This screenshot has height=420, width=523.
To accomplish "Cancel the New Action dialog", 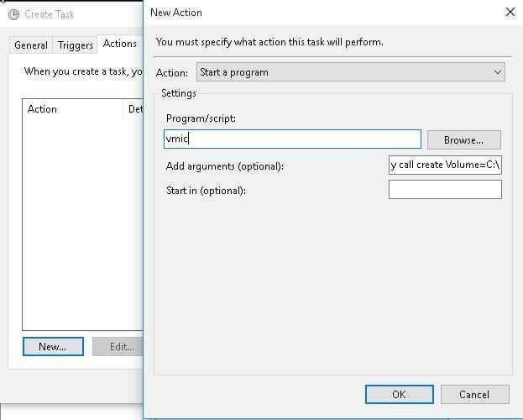I will 473,394.
